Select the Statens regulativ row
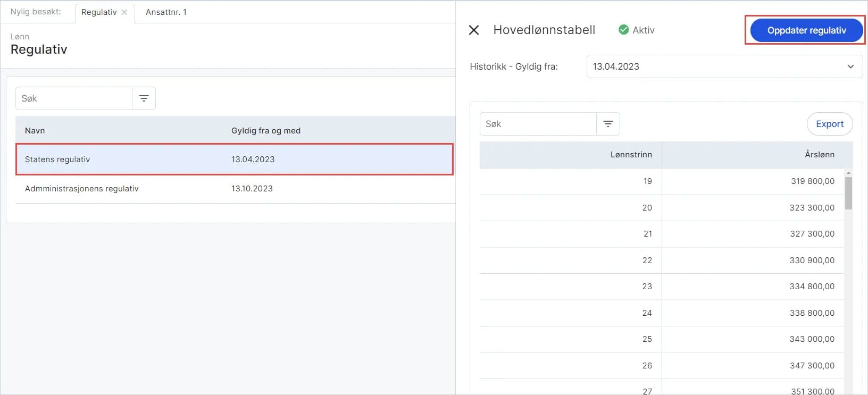868x395 pixels. (235, 159)
